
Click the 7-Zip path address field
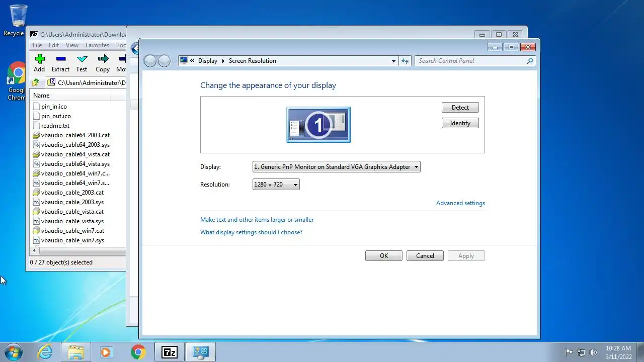point(87,82)
